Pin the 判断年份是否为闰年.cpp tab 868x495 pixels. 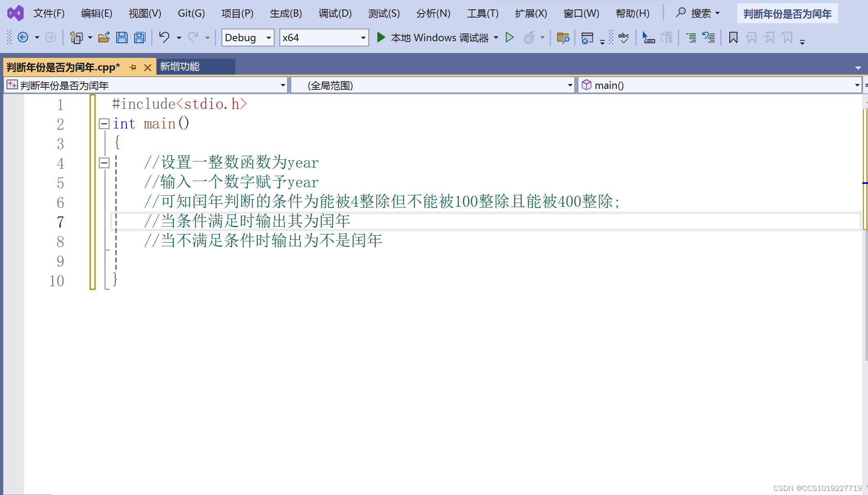133,67
